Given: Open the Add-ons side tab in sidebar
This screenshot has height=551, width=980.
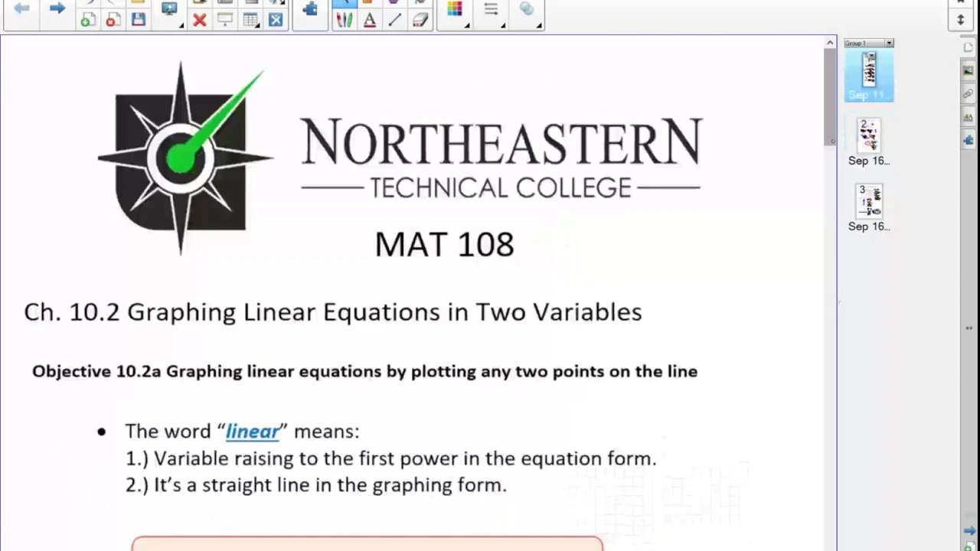Looking at the screenshot, I should [x=969, y=140].
